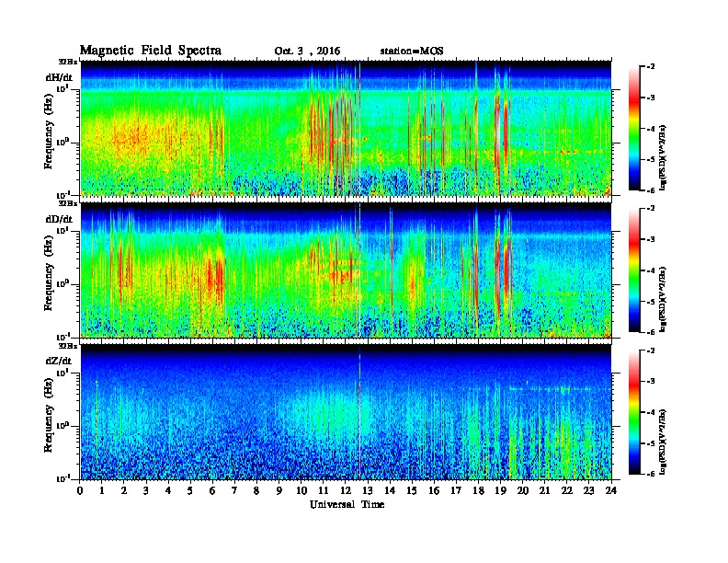Click the log(PSD) label beside the dH/dt color scale
Image resolution: width=728 pixels, height=563 pixels.
[x=663, y=157]
